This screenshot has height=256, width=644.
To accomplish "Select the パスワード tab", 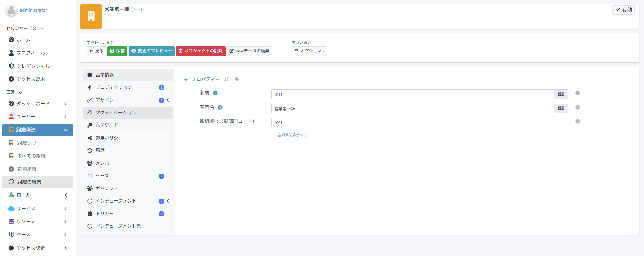I will point(128,125).
